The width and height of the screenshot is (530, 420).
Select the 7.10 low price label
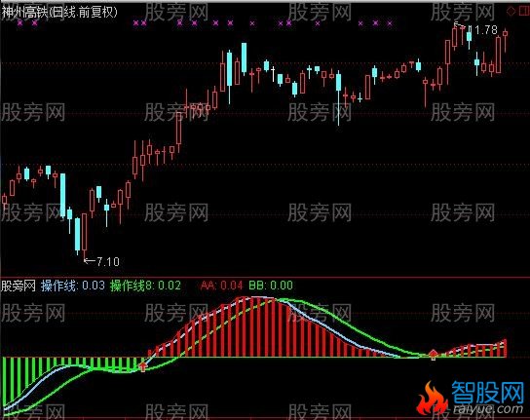(108, 261)
